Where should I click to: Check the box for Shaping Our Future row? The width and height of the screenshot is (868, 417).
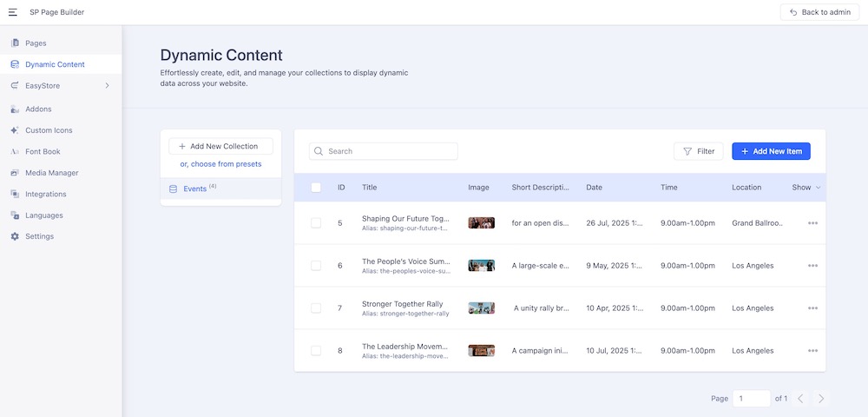[316, 223]
